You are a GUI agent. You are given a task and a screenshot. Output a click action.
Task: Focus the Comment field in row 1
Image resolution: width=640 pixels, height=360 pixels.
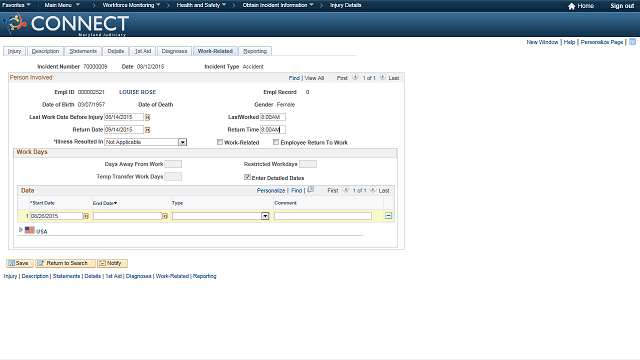(323, 216)
